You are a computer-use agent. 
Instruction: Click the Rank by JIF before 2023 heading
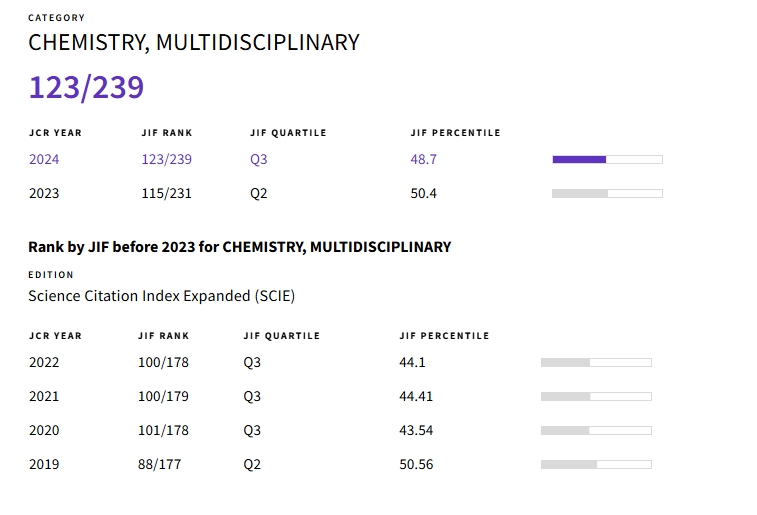pos(239,246)
